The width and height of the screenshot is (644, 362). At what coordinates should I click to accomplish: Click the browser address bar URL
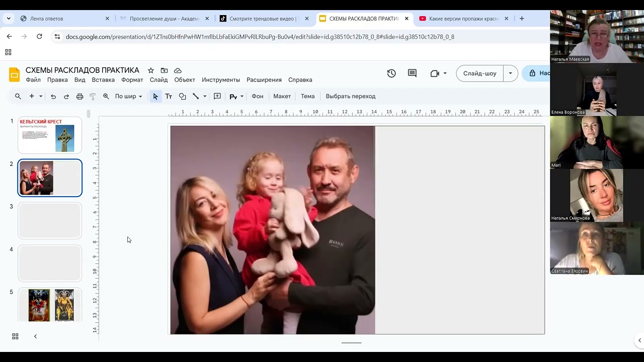point(260,37)
